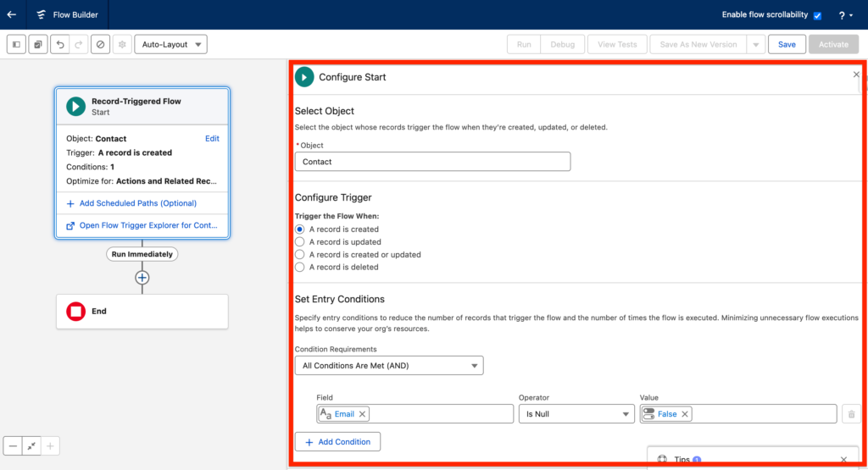Expand the Condition Requirements dropdown
868x470 pixels.
[388, 366]
